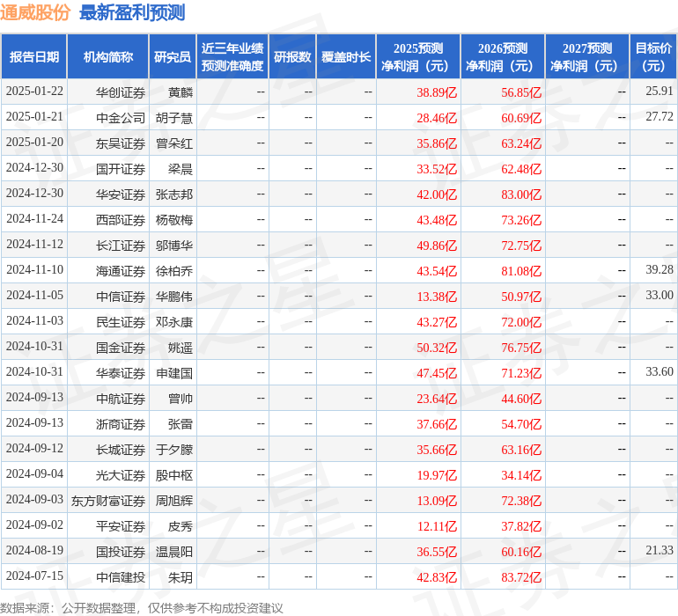Click researcher name 申建国
Screen dimensions: 678x616
point(174,373)
